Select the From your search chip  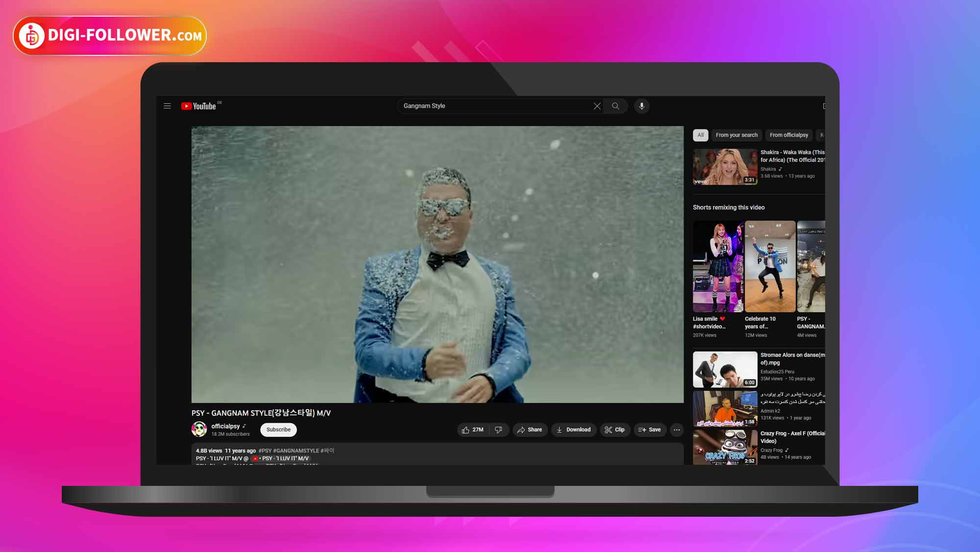[736, 135]
